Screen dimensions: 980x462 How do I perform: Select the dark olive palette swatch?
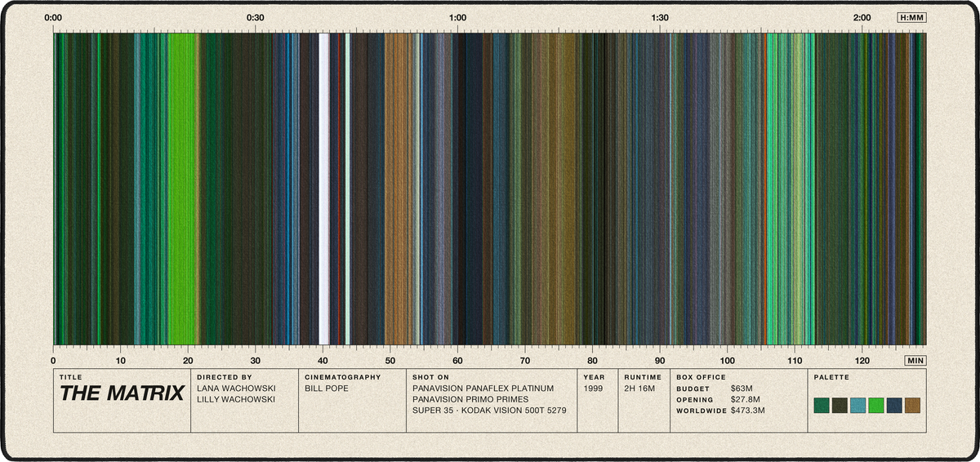click(x=840, y=406)
